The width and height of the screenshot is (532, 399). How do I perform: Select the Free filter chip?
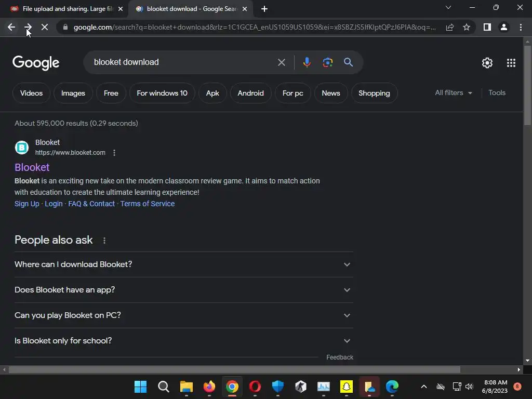[x=111, y=93]
